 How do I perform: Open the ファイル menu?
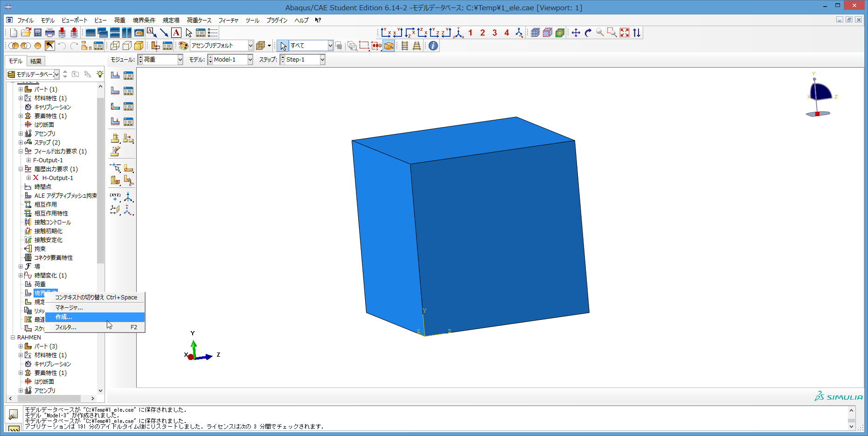pos(25,21)
